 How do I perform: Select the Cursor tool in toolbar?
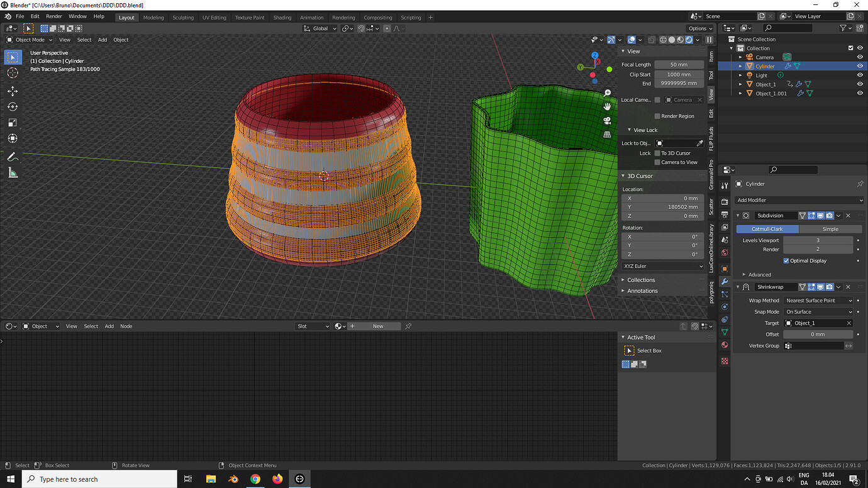click(13, 73)
